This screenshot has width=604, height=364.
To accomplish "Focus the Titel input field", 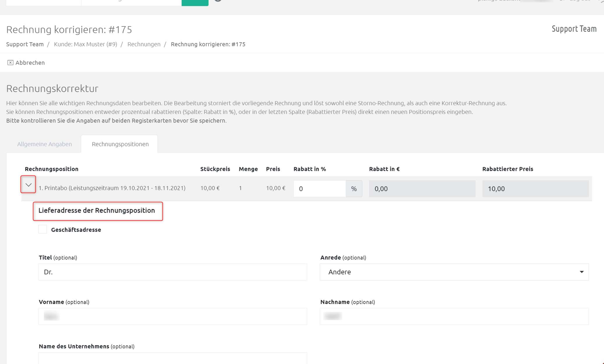I will tap(172, 272).
